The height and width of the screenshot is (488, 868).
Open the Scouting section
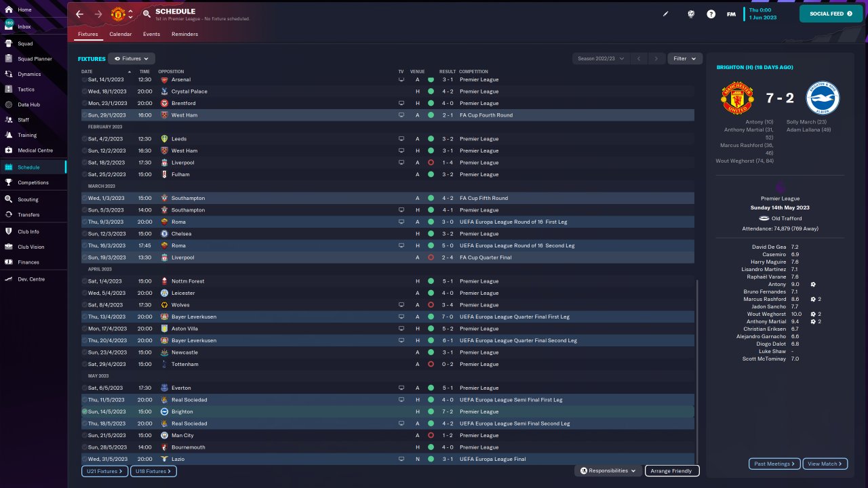click(x=33, y=199)
